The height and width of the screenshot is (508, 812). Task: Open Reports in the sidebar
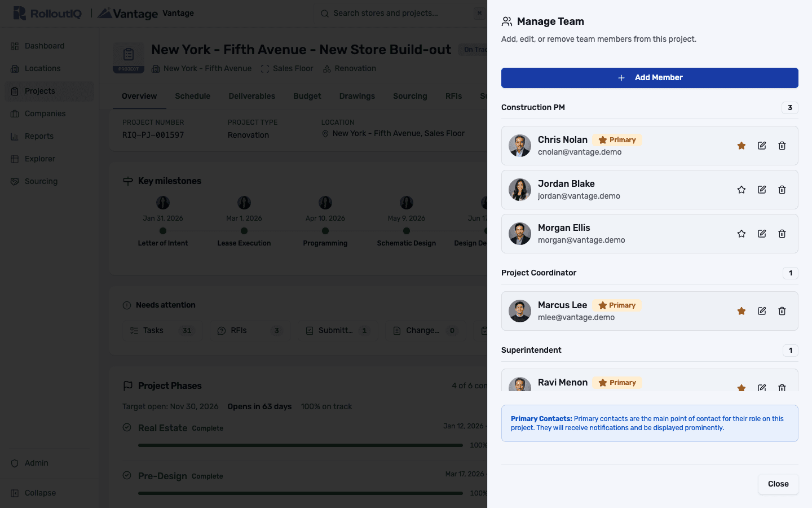click(x=49, y=137)
